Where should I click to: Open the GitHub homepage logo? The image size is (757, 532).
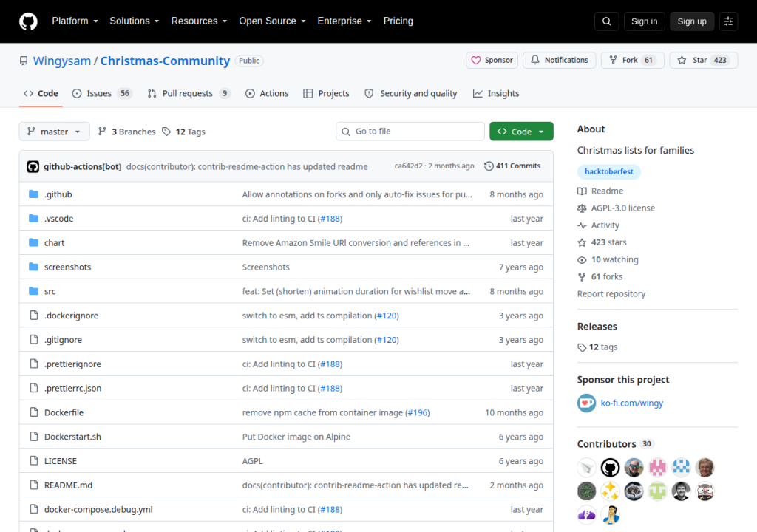coord(28,21)
